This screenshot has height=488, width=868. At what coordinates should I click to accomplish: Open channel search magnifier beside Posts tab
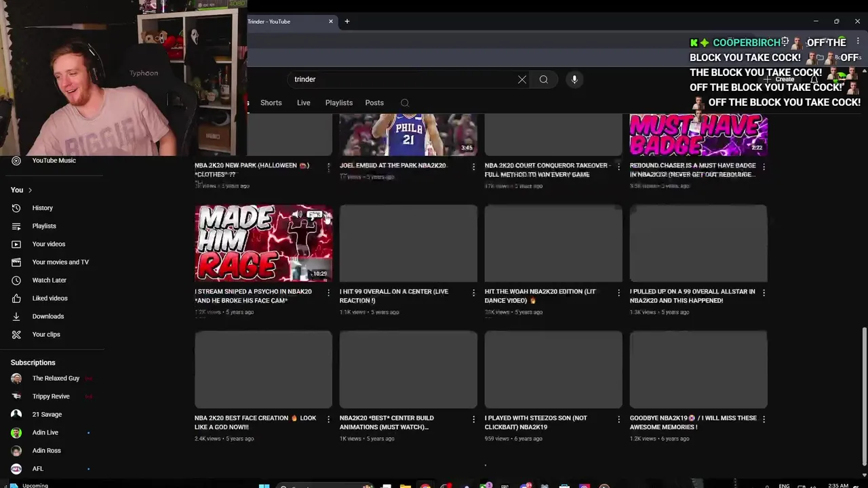(x=405, y=103)
